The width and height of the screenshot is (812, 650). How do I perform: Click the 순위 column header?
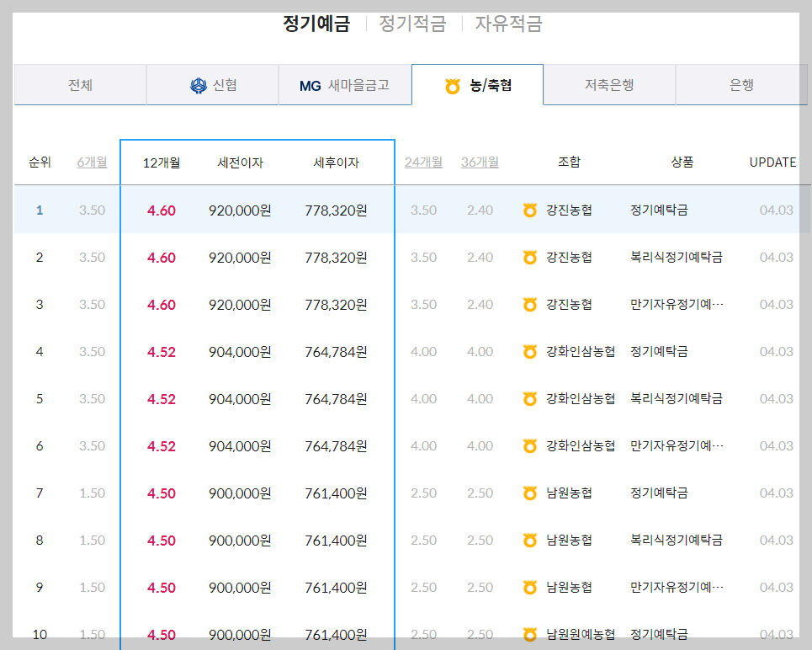[x=40, y=162]
